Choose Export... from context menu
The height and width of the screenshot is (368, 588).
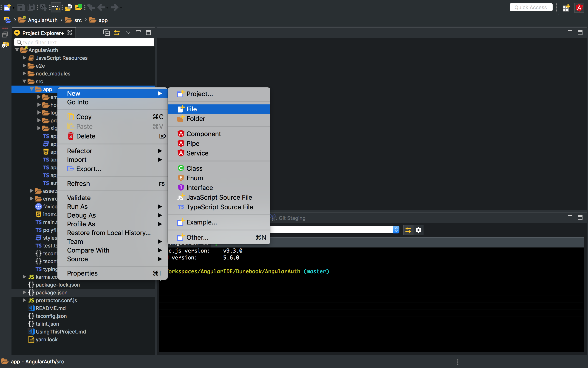[113, 169]
